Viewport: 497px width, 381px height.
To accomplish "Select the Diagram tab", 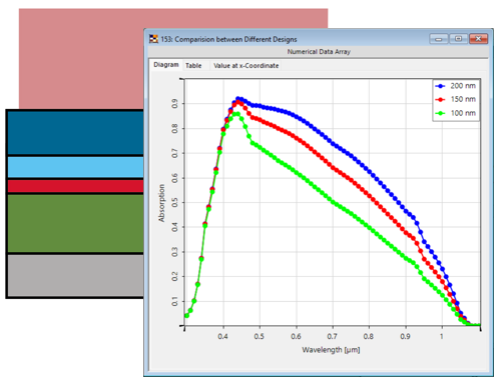I will click(166, 65).
